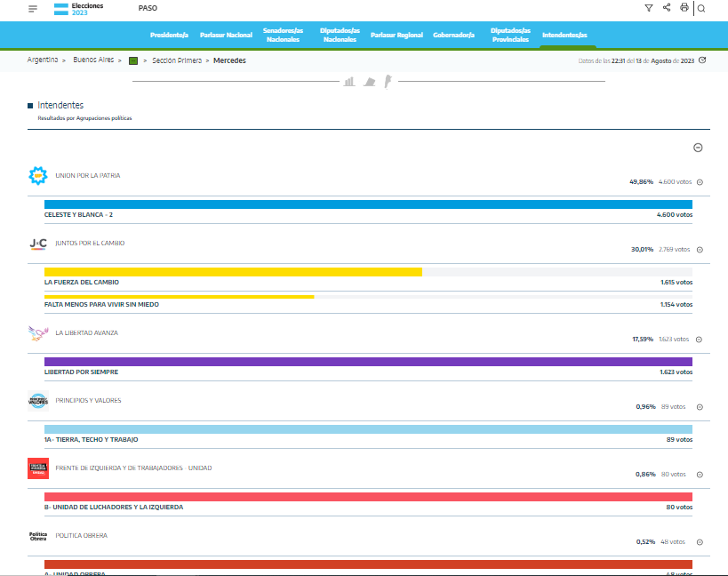Collapse the Union por la Patria results
Viewport: 728px width, 576px height.
point(700,182)
